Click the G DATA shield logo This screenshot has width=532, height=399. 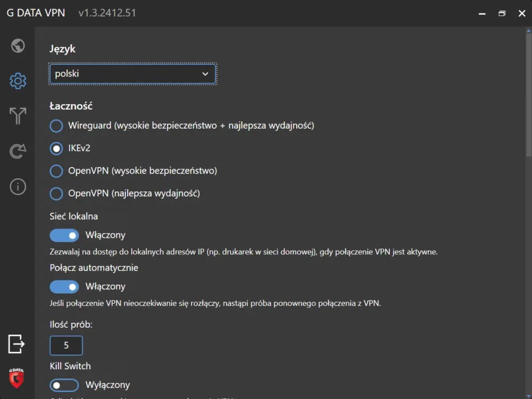point(16,377)
